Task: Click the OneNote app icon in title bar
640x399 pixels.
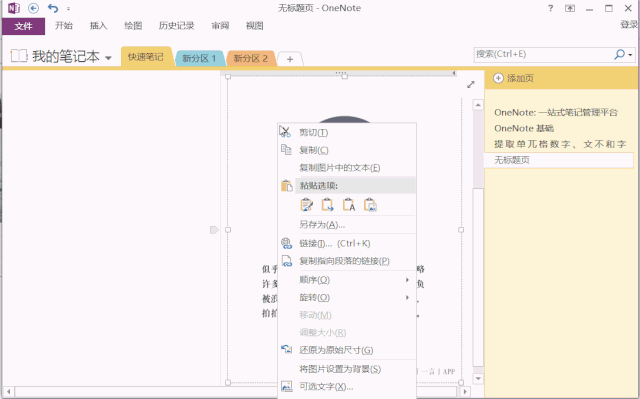Action: (14, 8)
